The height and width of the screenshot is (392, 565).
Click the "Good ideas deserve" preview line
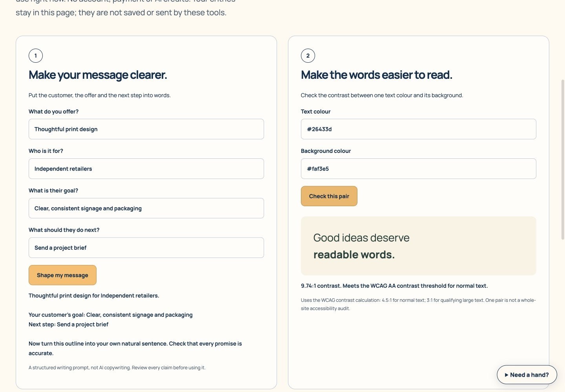tap(361, 238)
